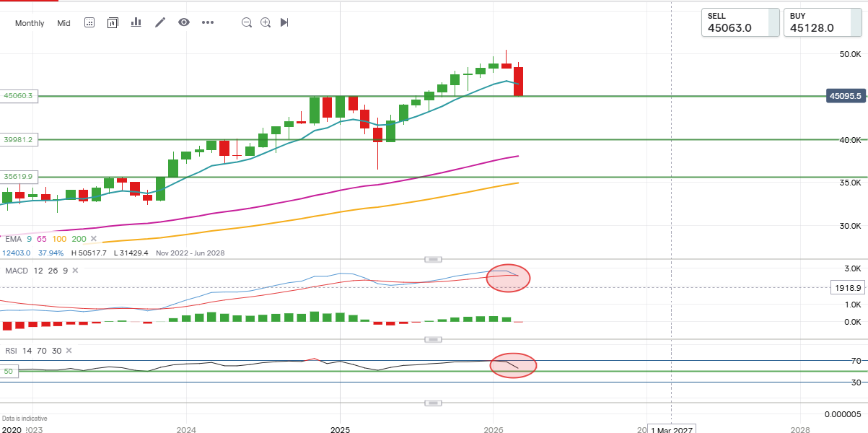Toggle the eye visibility icon

click(x=184, y=22)
